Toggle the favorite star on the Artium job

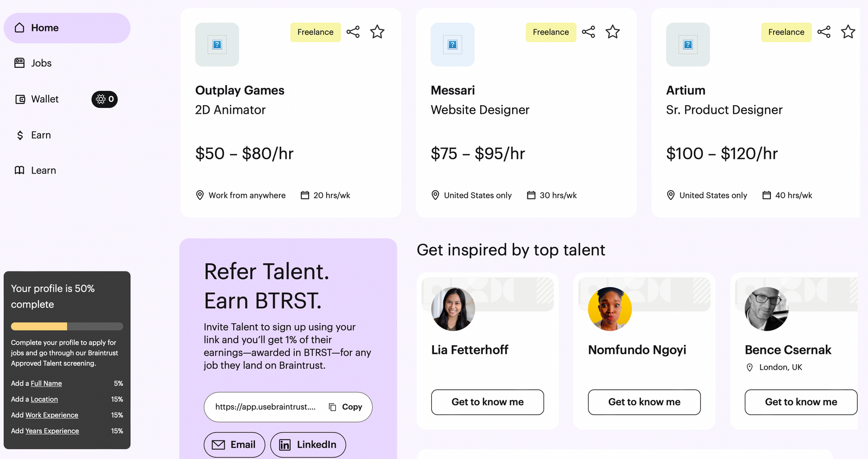848,32
